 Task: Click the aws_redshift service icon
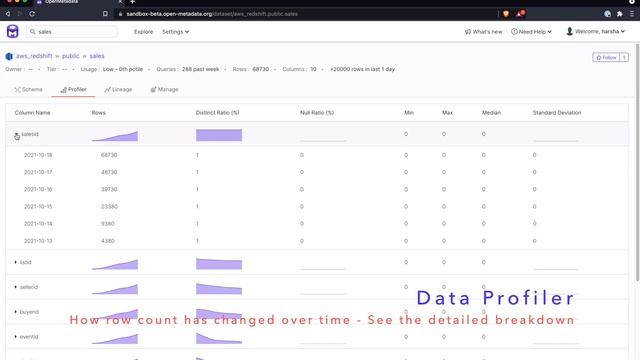point(9,56)
